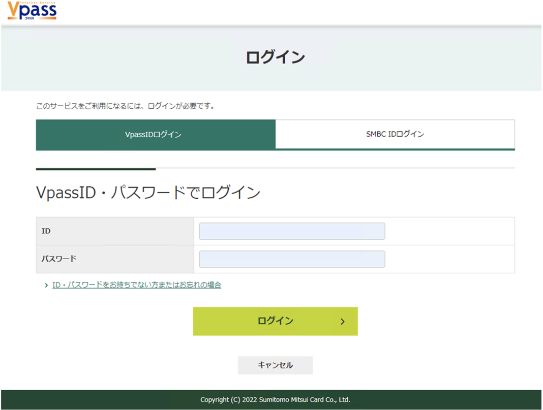Open the forgotten ID・パスワード help link

(x=136, y=285)
